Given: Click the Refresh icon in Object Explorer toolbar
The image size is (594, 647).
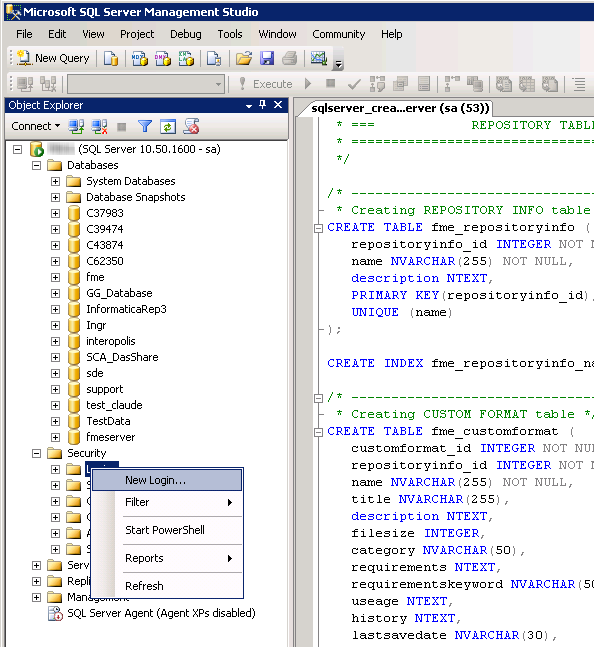Looking at the screenshot, I should coord(167,126).
